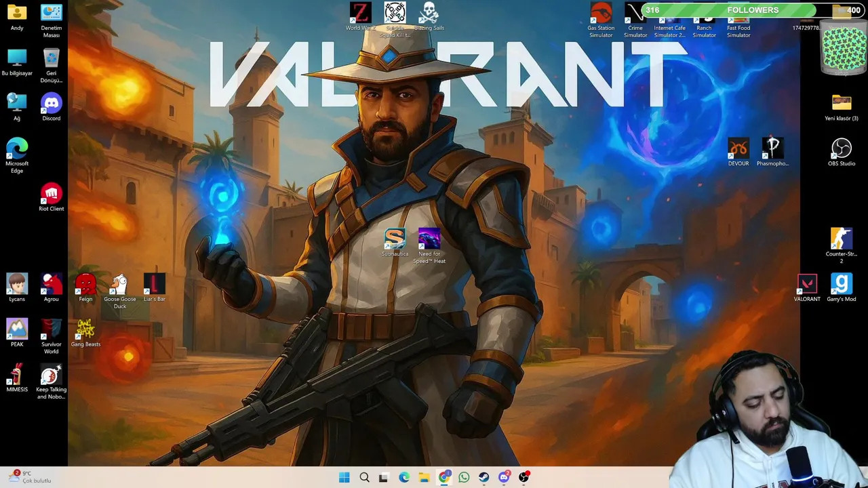Select the Goose Goose Duck shortcut
This screenshot has width=868, height=488.
(120, 291)
